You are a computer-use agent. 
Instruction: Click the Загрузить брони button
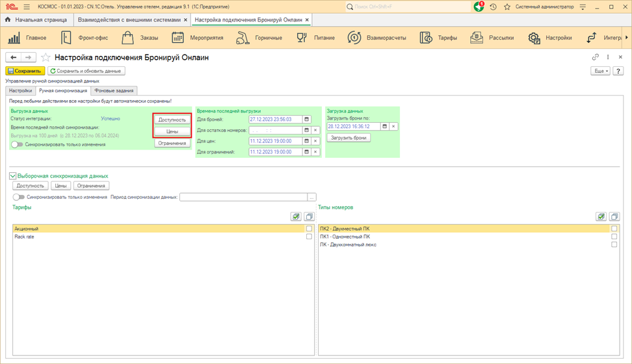[349, 138]
